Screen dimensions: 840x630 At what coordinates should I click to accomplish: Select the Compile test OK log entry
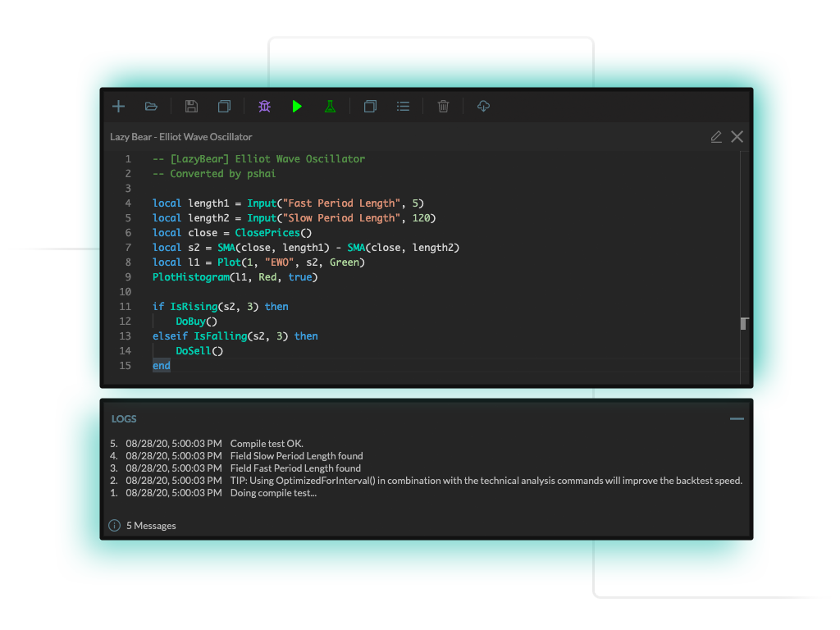click(266, 443)
